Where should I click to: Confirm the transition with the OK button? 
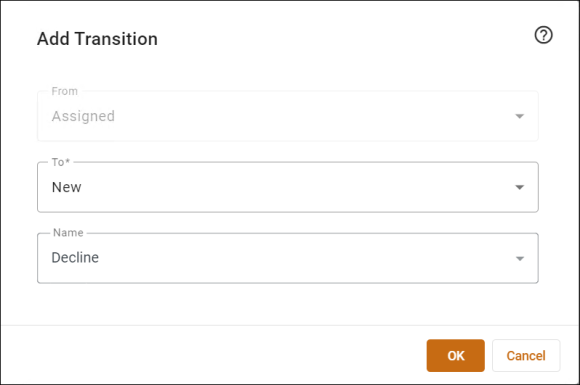pyautogui.click(x=455, y=355)
